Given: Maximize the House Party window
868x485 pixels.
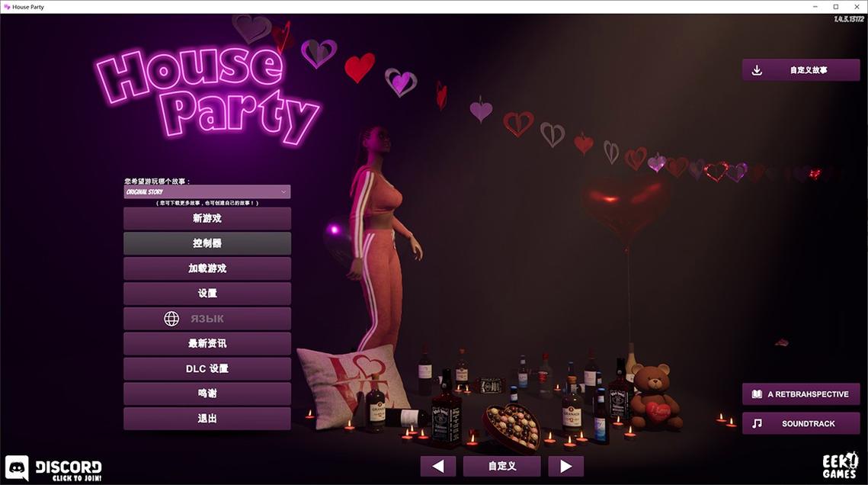Looking at the screenshot, I should pos(836,7).
